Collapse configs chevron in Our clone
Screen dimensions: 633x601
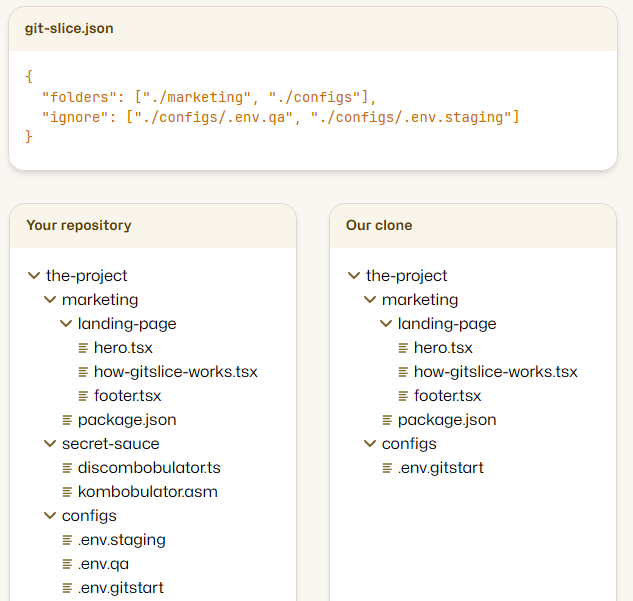point(371,444)
